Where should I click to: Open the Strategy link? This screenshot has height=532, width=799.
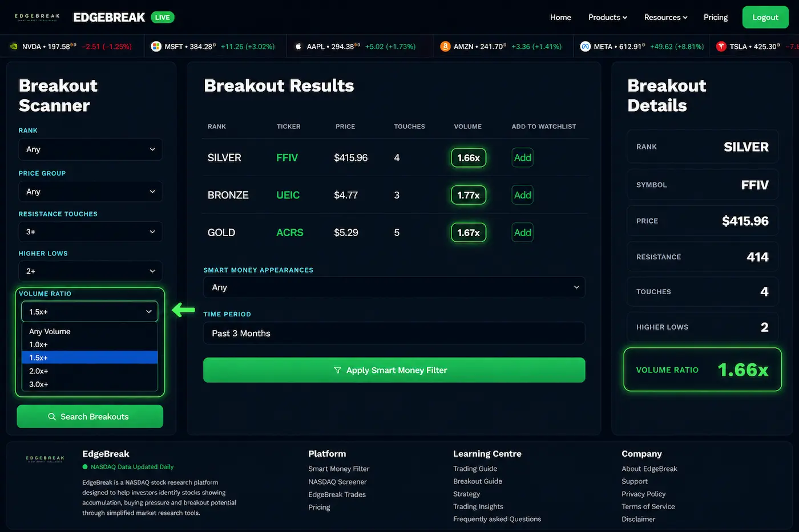[x=466, y=494]
